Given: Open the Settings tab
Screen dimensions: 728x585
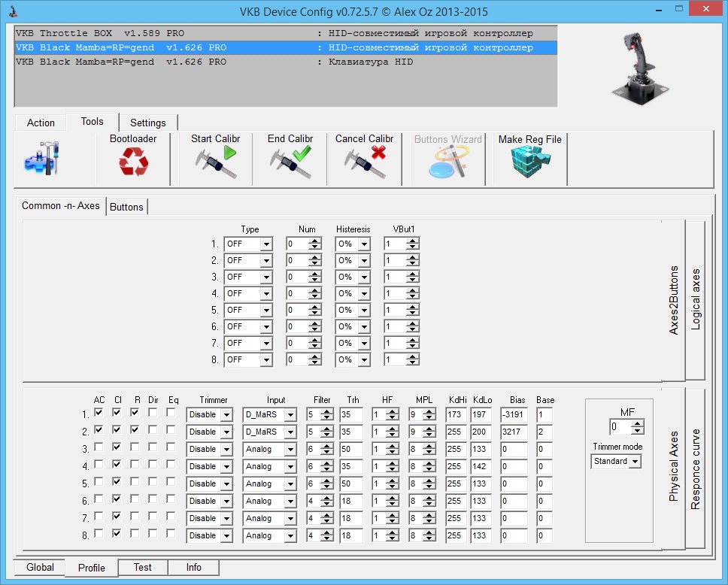Looking at the screenshot, I should (x=147, y=123).
